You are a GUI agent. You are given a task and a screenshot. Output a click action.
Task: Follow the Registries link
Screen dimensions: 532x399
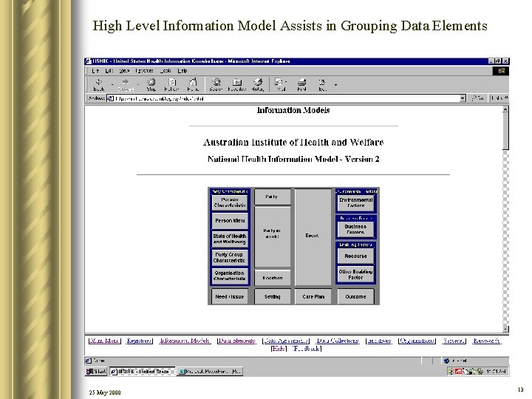(x=139, y=341)
